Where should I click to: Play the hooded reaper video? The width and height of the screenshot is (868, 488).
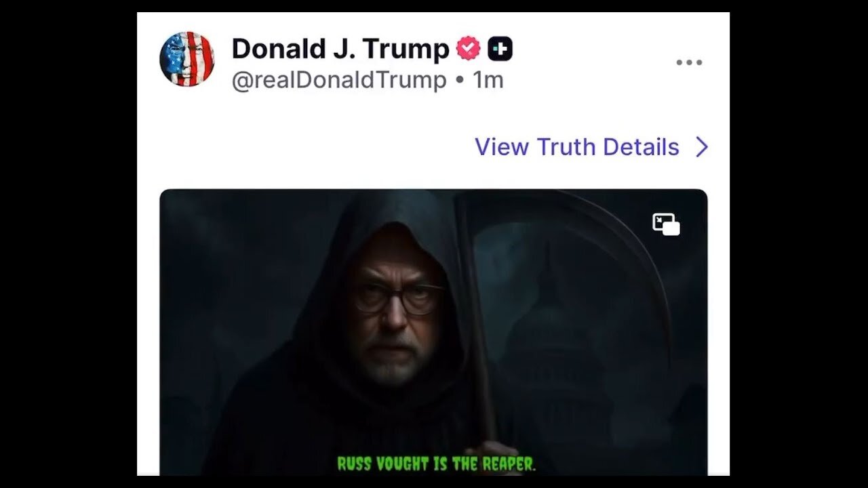(433, 332)
